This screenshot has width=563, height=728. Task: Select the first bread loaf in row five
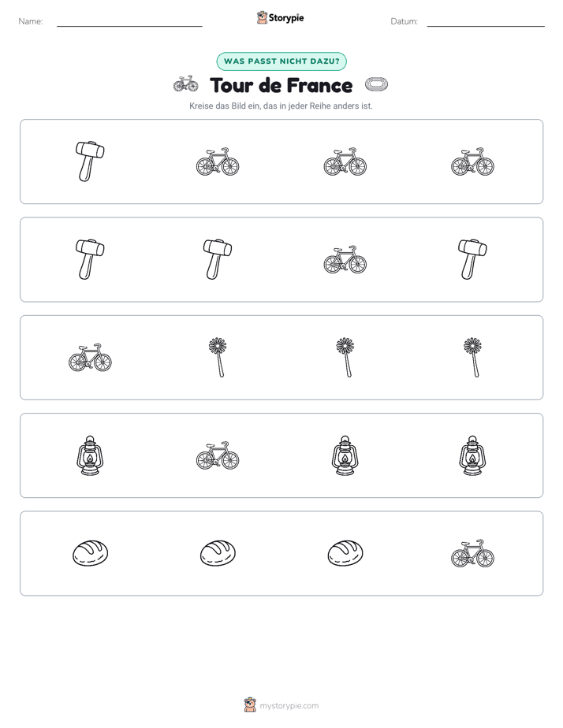tap(90, 553)
